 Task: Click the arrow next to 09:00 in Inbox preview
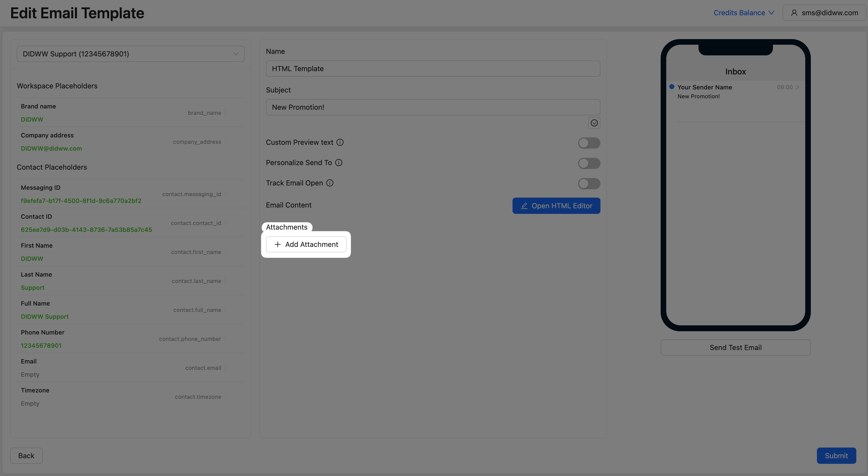(797, 87)
